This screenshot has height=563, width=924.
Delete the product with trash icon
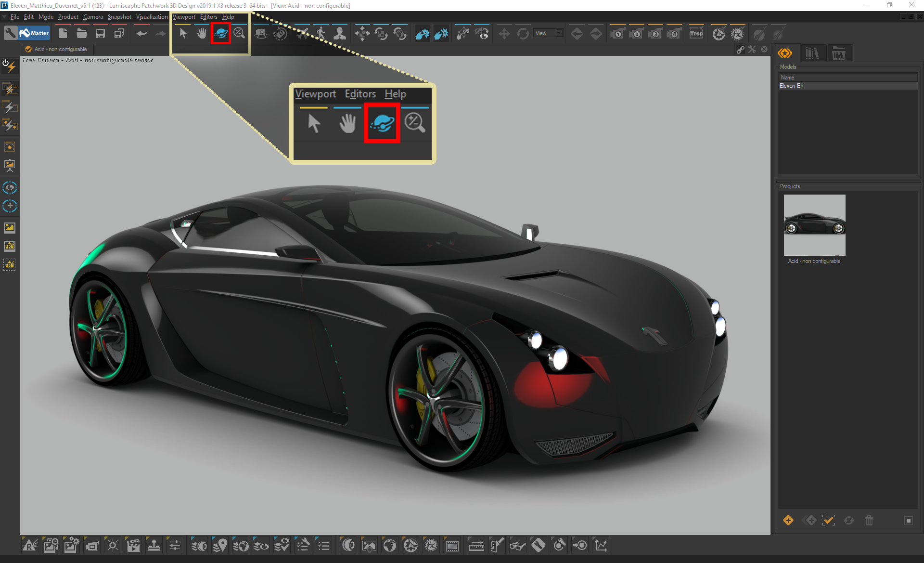pyautogui.click(x=869, y=520)
